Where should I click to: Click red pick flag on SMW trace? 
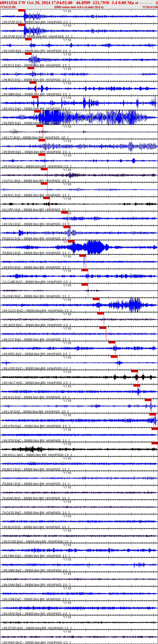tap(33, 82)
